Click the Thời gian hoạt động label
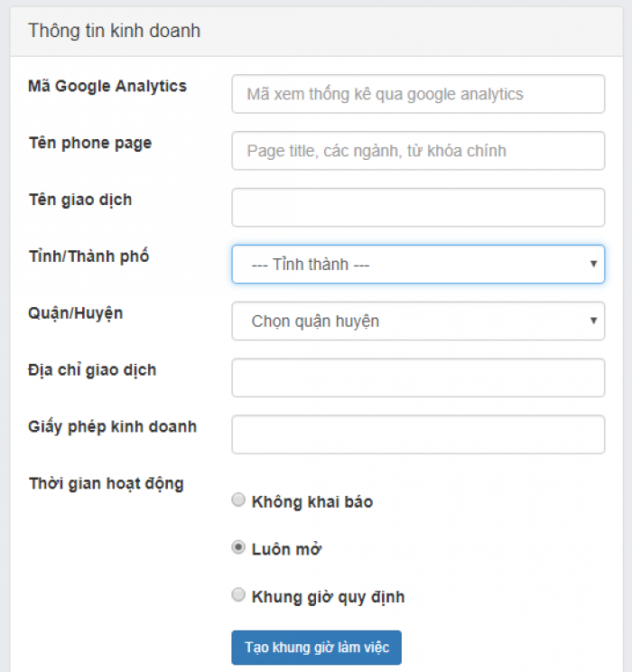Viewport: 632px width, 672px height. (107, 483)
